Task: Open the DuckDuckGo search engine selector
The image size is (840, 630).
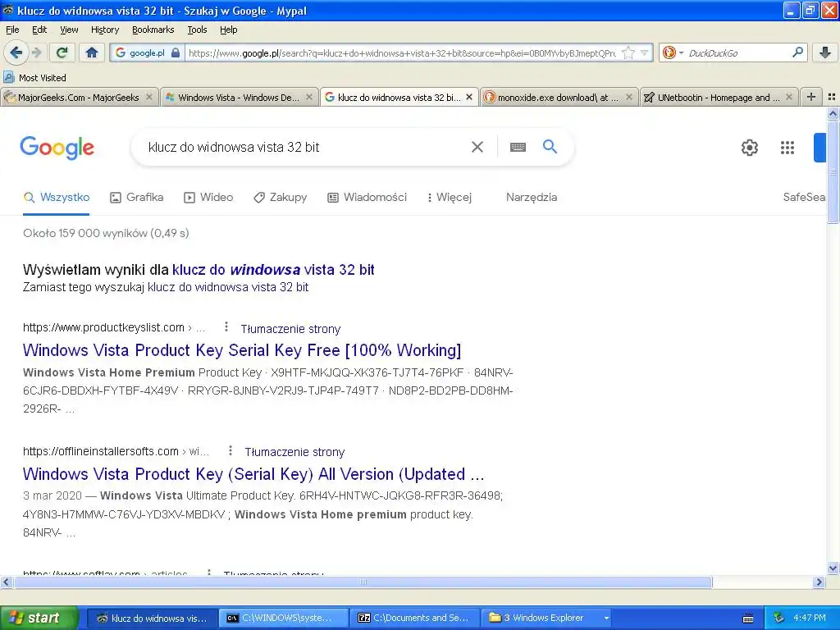Action: [x=673, y=52]
